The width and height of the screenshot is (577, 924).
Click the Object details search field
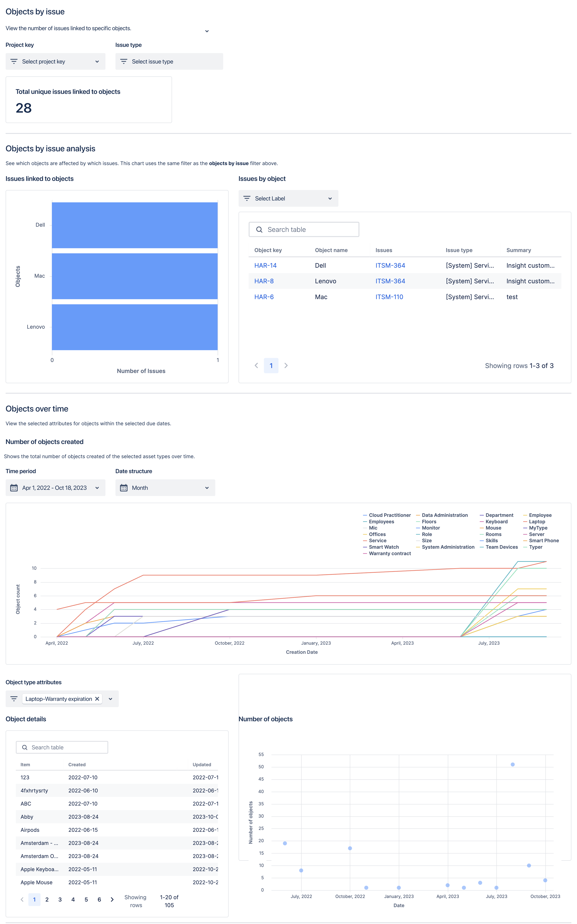point(62,747)
